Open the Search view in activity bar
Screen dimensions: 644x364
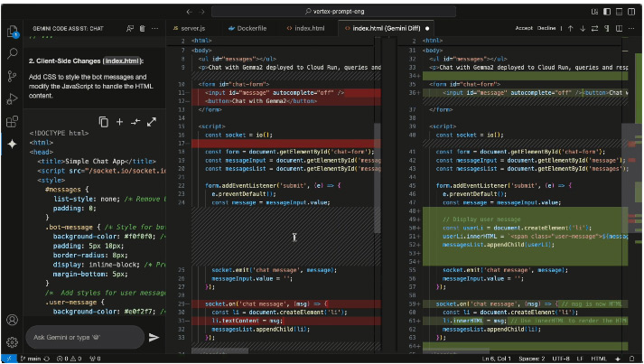point(13,53)
